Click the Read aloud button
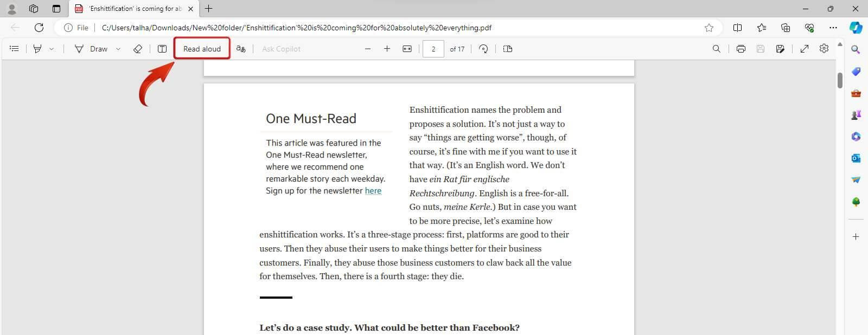Screen dimensions: 868x335 click(202, 49)
